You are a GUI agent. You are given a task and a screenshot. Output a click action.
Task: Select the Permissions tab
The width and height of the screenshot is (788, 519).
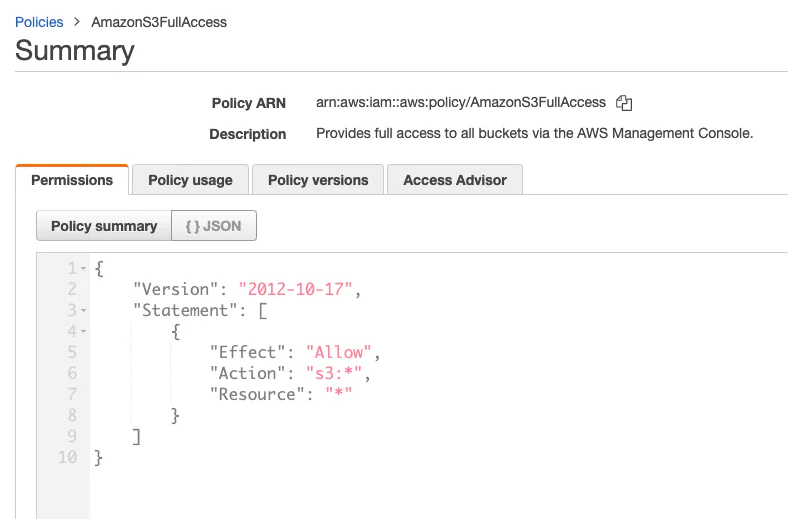72,180
